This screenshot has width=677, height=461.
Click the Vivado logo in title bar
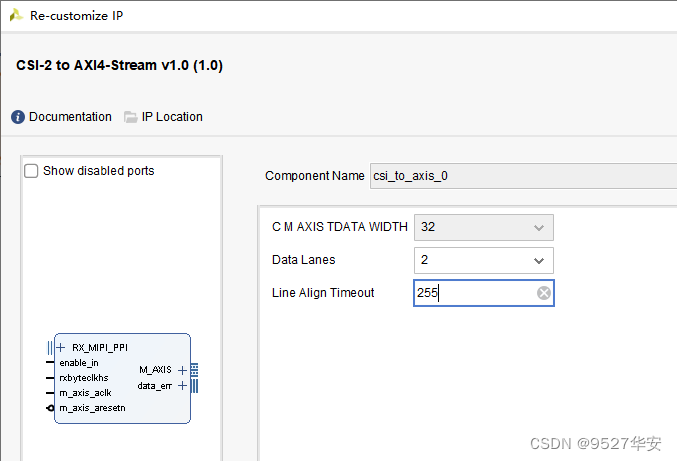point(16,16)
